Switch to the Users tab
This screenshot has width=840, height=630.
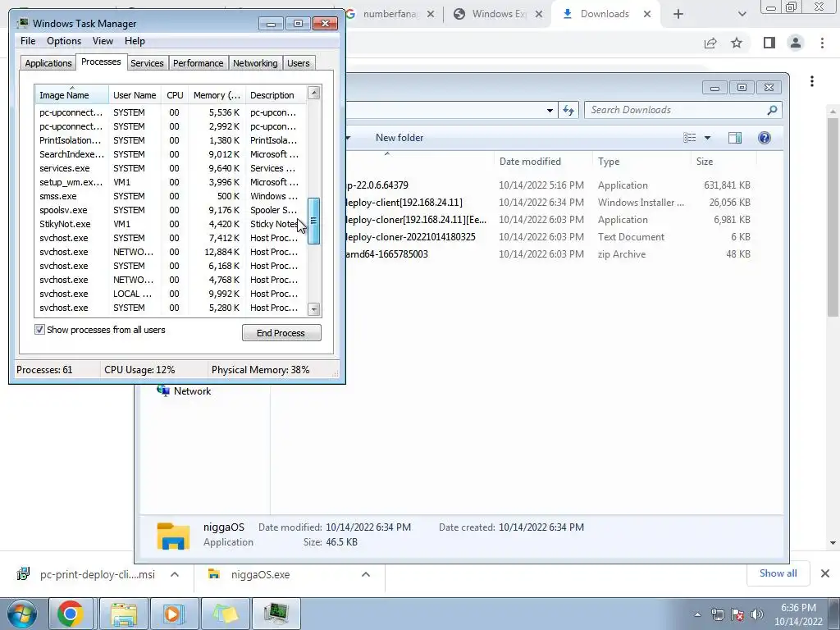[299, 63]
